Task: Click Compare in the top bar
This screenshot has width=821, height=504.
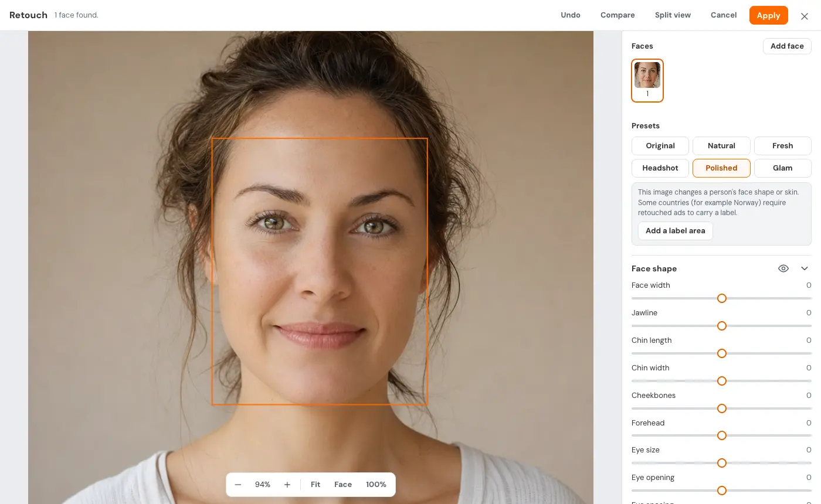Action: tap(618, 15)
